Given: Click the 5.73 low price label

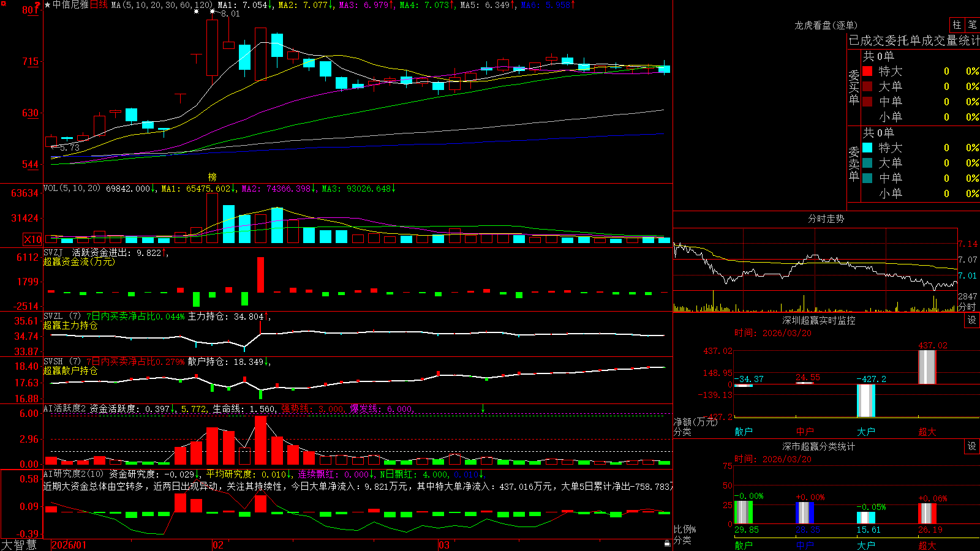Looking at the screenshot, I should coord(70,148).
